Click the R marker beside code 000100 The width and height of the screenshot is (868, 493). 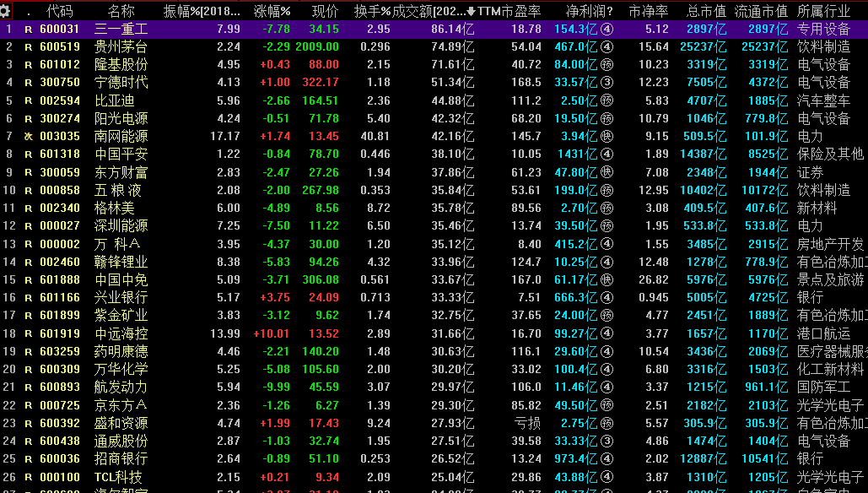click(29, 477)
